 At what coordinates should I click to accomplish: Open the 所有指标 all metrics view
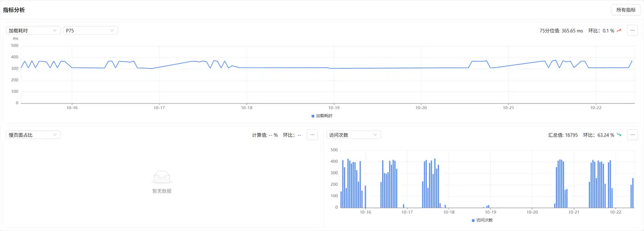pos(626,10)
